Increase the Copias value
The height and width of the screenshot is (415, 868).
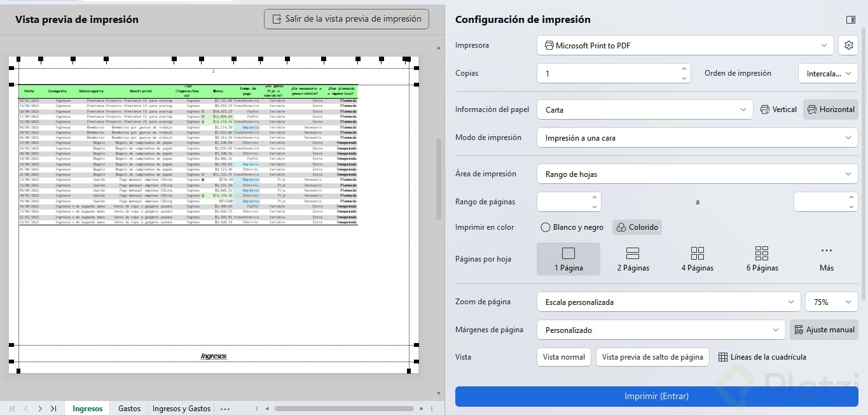[x=684, y=69]
